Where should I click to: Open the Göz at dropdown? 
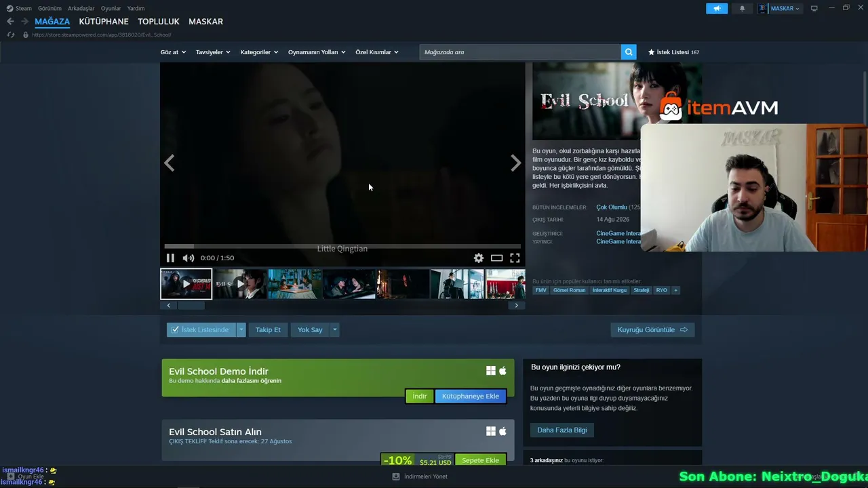pyautogui.click(x=173, y=52)
